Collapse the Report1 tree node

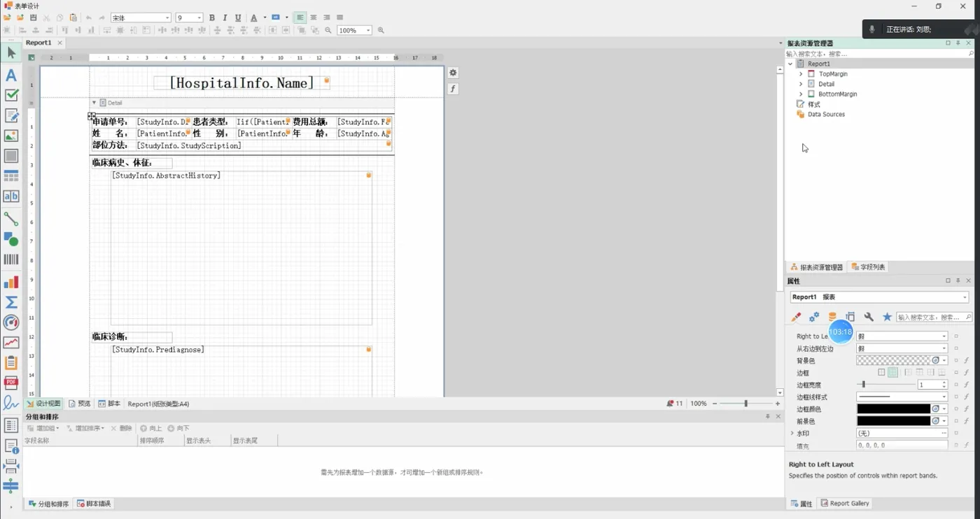790,64
